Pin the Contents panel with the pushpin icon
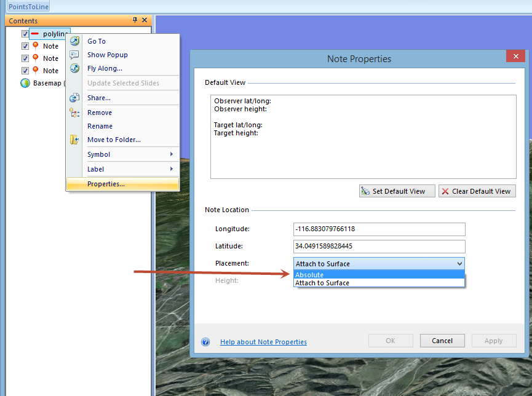Image resolution: width=532 pixels, height=396 pixels. click(x=135, y=20)
